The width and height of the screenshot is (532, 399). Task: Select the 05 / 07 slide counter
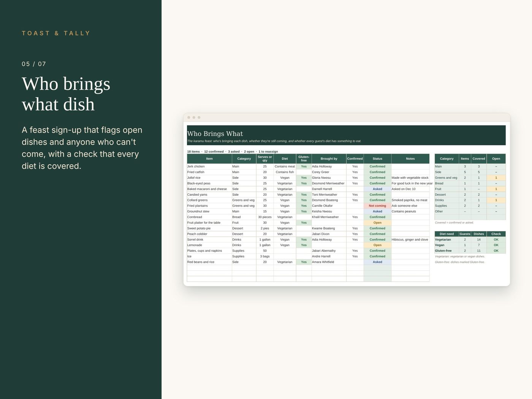[x=34, y=64]
